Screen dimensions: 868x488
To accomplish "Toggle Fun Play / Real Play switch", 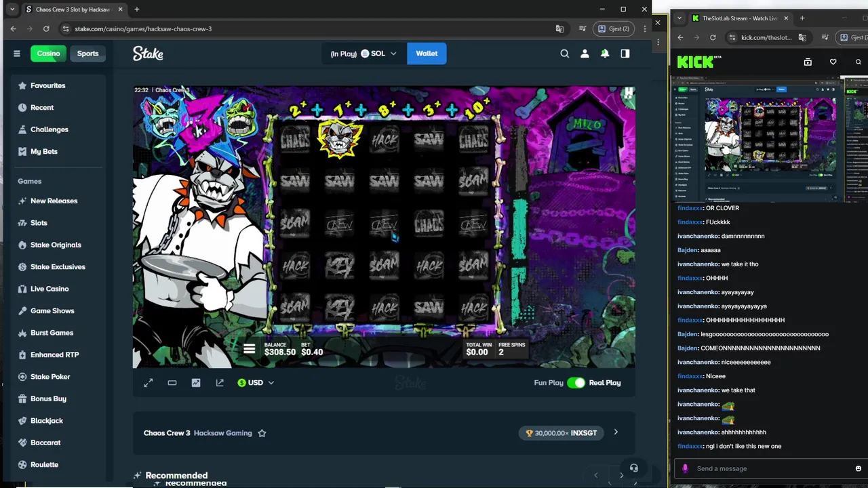I will coord(576,383).
